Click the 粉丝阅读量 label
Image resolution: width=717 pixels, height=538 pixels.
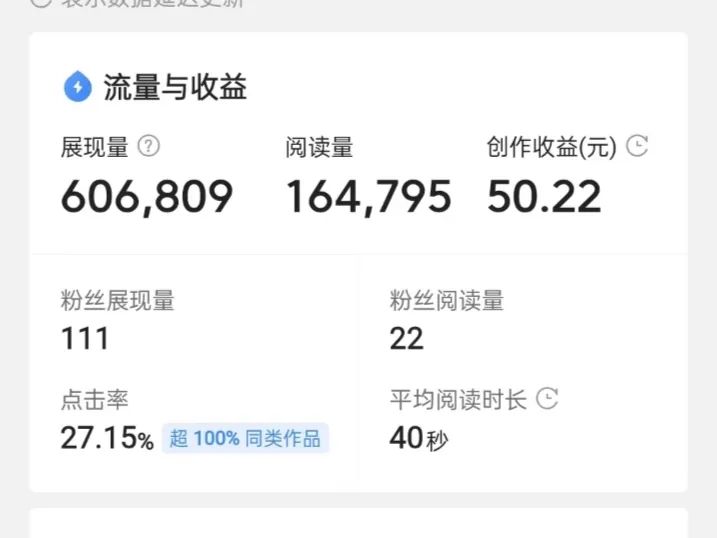click(x=447, y=300)
